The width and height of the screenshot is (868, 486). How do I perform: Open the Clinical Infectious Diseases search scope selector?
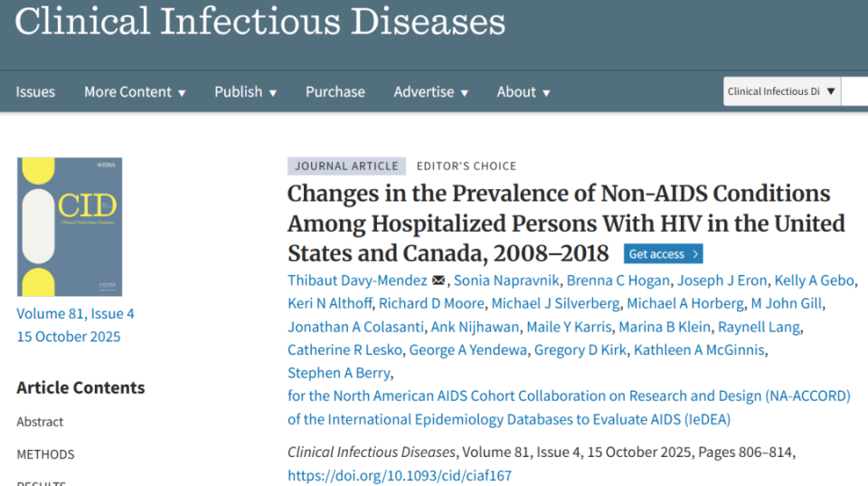(x=782, y=91)
